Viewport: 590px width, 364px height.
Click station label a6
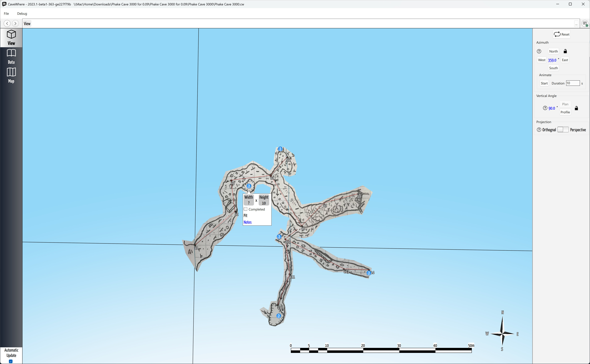tap(303, 229)
